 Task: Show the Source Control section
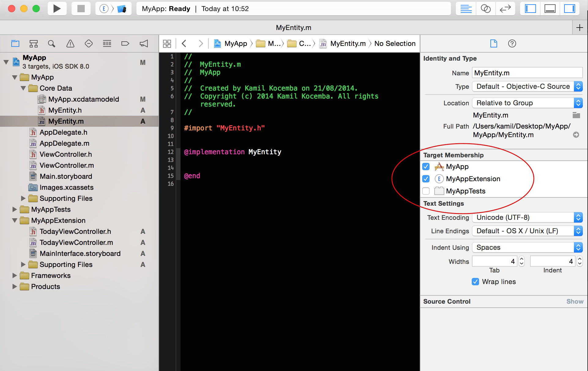575,302
